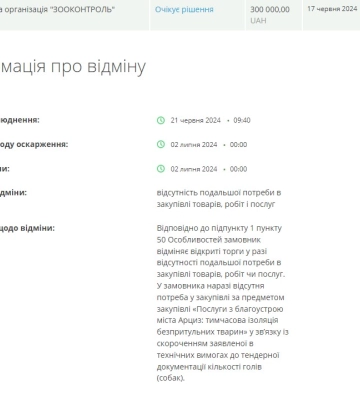
Task: Select the UAH currency label
Action: pos(258,21)
